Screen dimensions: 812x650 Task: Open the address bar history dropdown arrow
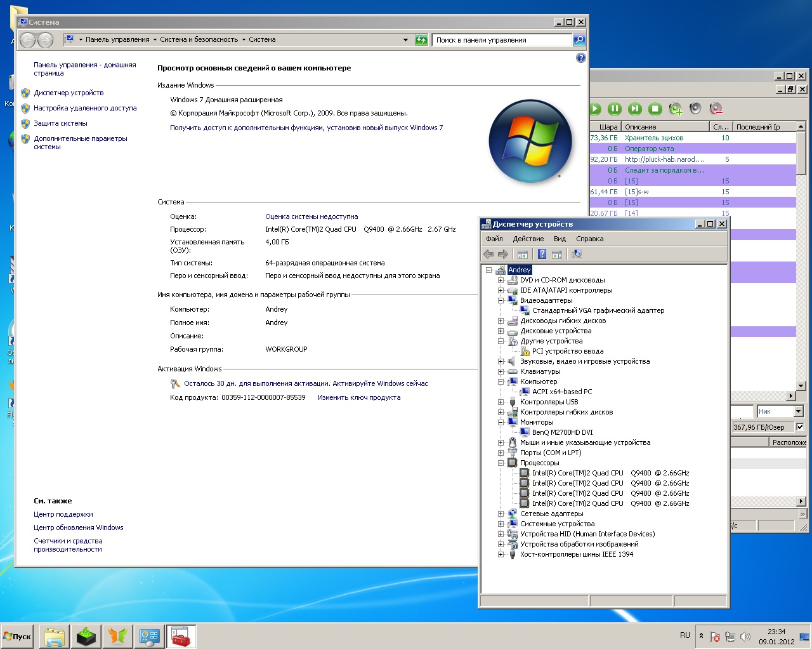click(x=406, y=40)
